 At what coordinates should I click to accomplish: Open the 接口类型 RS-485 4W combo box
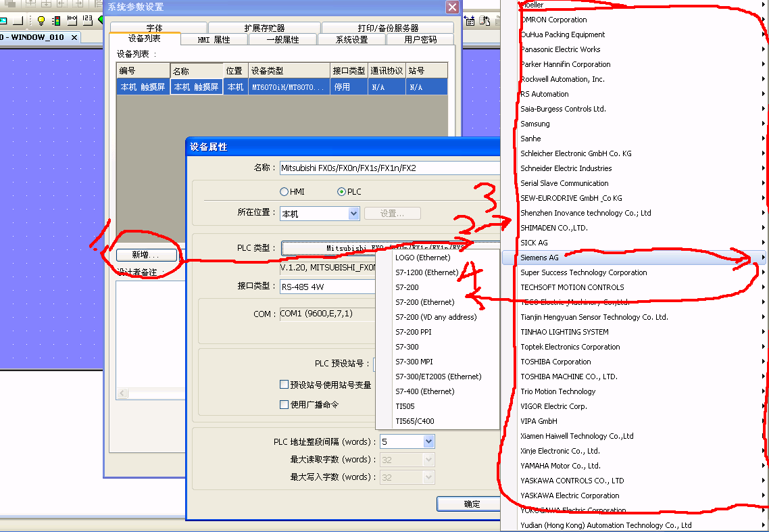(x=327, y=287)
